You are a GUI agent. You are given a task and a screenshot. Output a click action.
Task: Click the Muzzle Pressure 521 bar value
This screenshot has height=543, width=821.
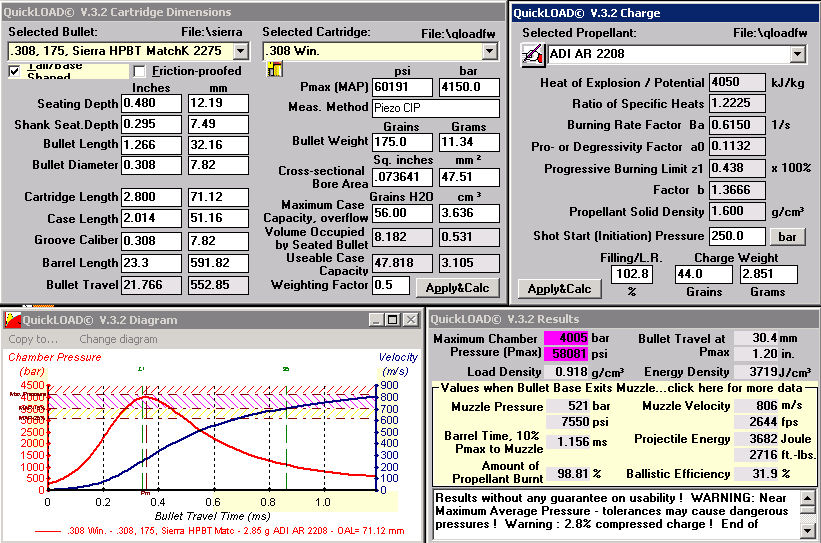tap(568, 406)
